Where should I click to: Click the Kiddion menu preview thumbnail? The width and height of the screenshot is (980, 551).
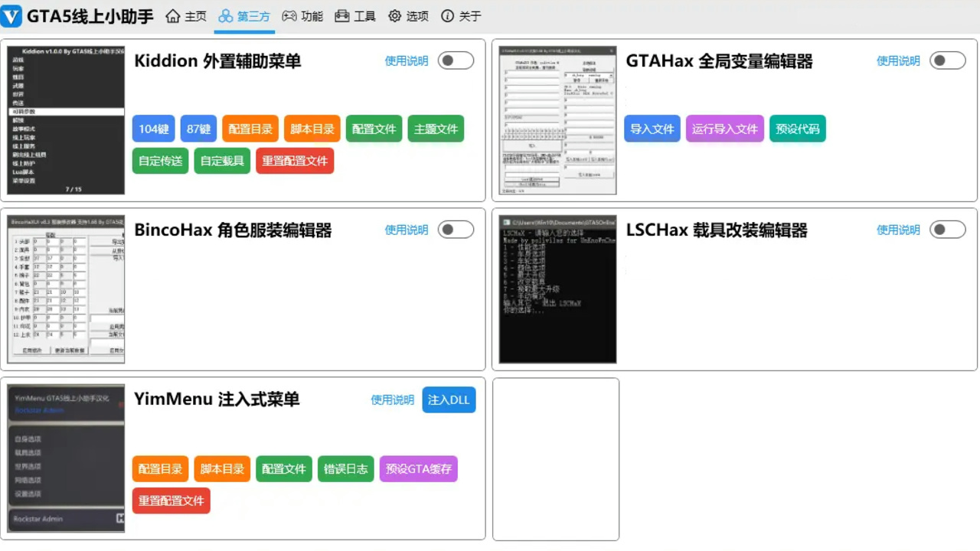[x=66, y=120]
